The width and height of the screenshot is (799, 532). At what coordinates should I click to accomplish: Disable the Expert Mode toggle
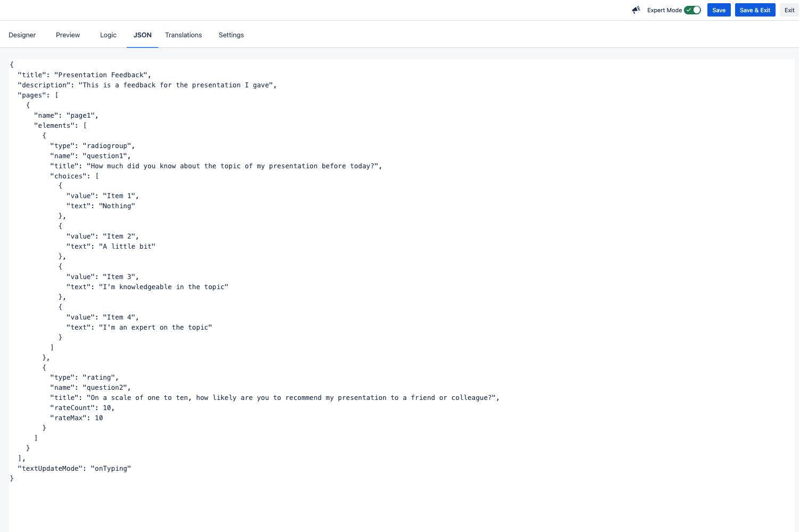coord(692,10)
